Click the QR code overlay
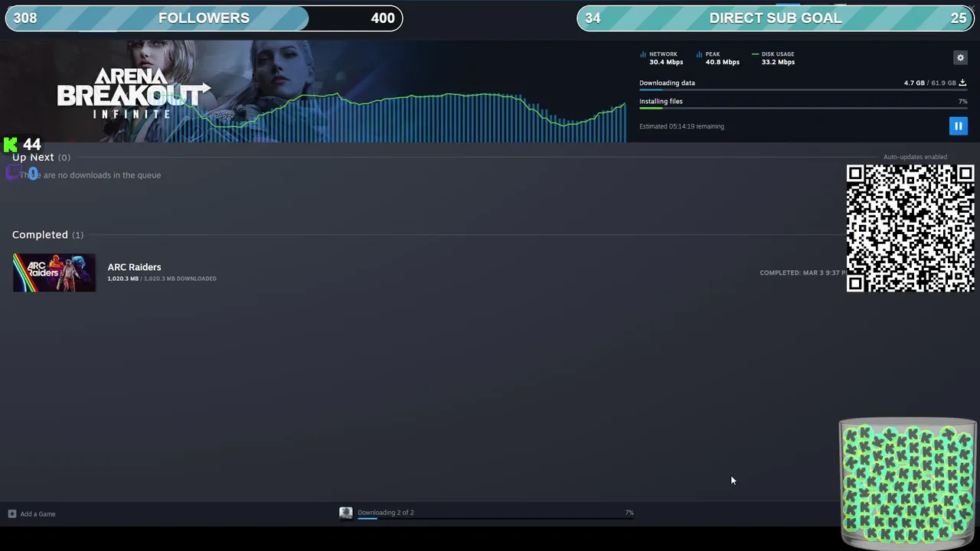This screenshot has width=980, height=551. click(x=910, y=228)
